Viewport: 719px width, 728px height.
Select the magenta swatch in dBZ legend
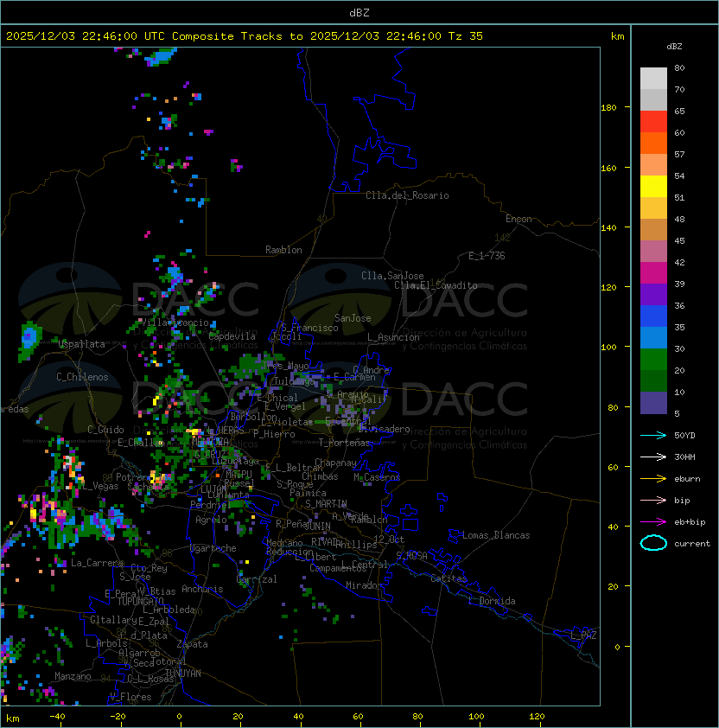[x=653, y=273]
